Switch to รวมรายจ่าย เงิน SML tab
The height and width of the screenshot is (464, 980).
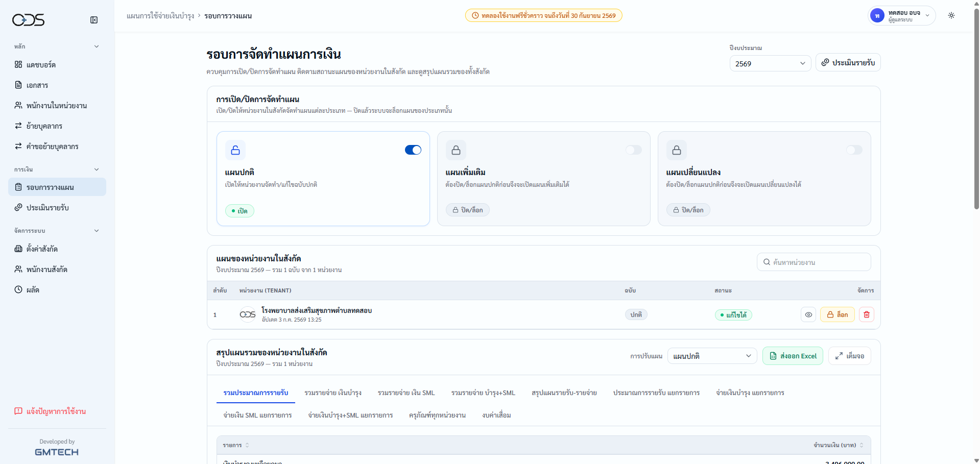tap(407, 393)
